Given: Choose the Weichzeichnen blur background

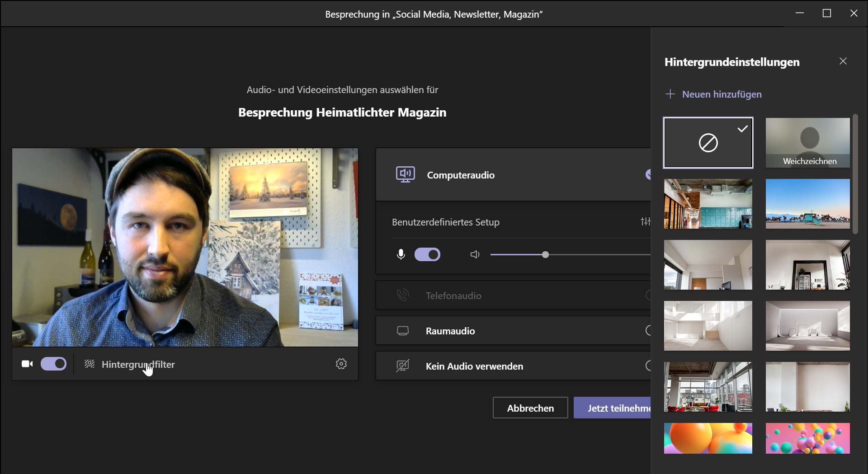Looking at the screenshot, I should coord(807,143).
